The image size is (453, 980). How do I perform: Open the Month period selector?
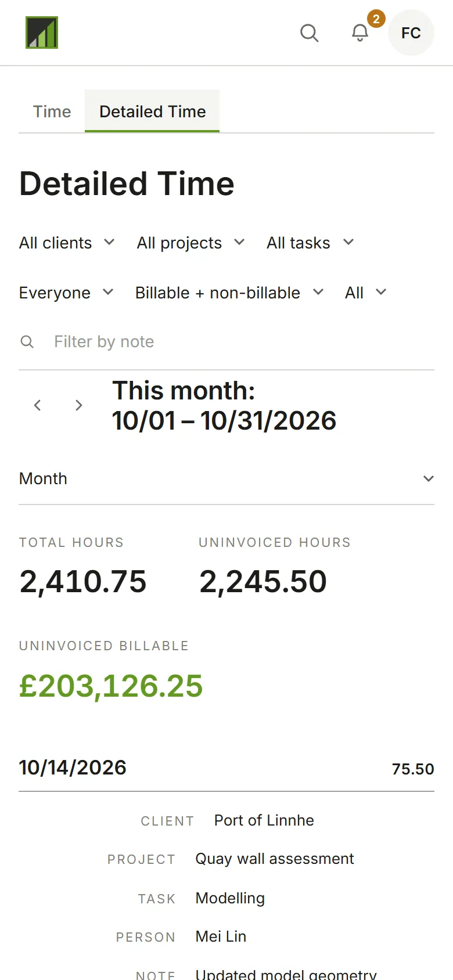227,478
